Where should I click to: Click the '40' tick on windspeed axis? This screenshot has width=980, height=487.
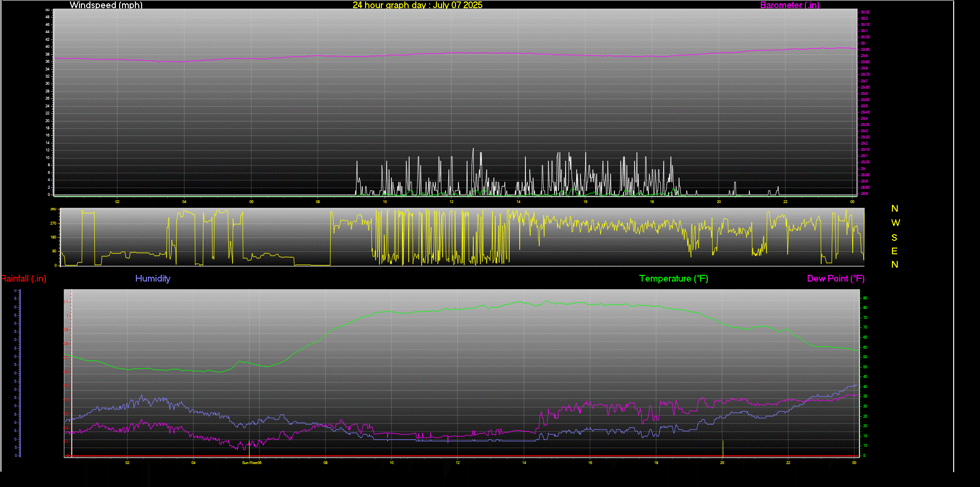point(47,47)
